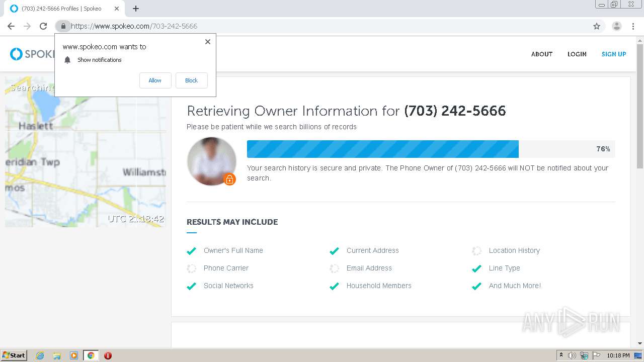Select the Chrome taskbar button
Screen dimensions: 644x362
pos(91,355)
